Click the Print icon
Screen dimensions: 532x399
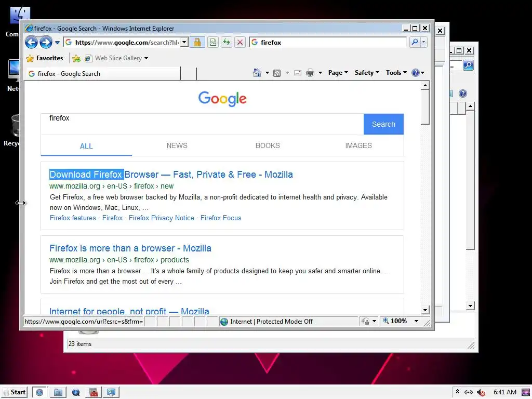click(310, 73)
